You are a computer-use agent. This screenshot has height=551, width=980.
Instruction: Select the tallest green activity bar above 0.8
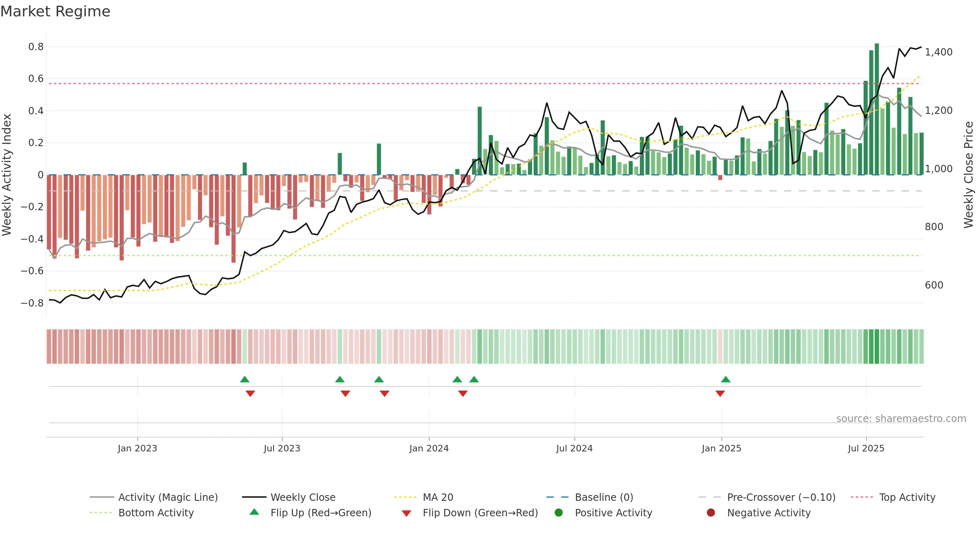[x=877, y=109]
